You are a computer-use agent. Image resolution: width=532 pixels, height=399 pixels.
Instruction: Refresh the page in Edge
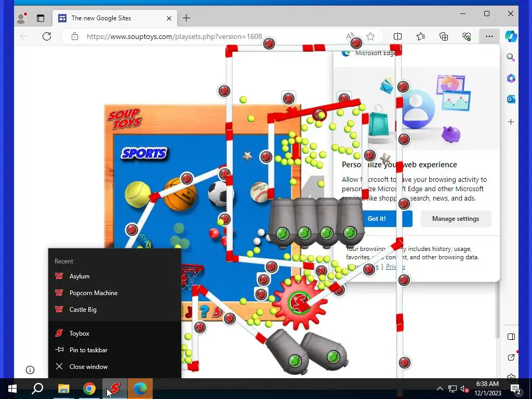pyautogui.click(x=47, y=36)
